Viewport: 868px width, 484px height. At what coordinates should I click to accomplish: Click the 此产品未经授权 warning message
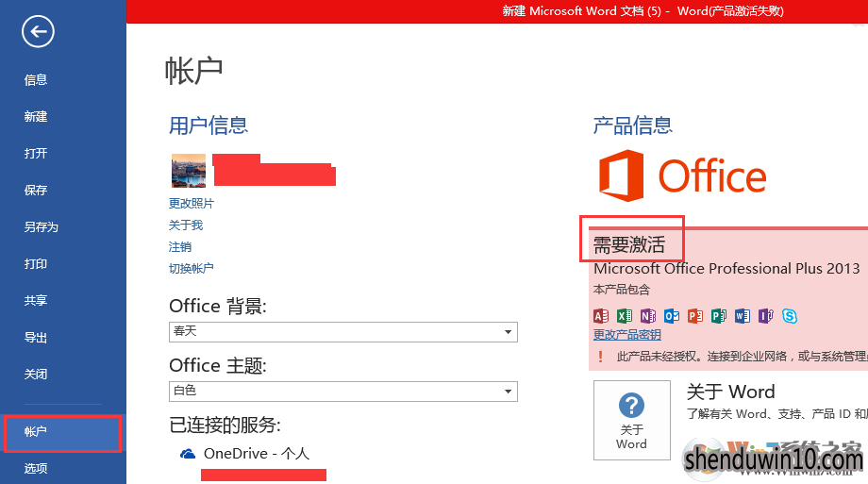[743, 357]
